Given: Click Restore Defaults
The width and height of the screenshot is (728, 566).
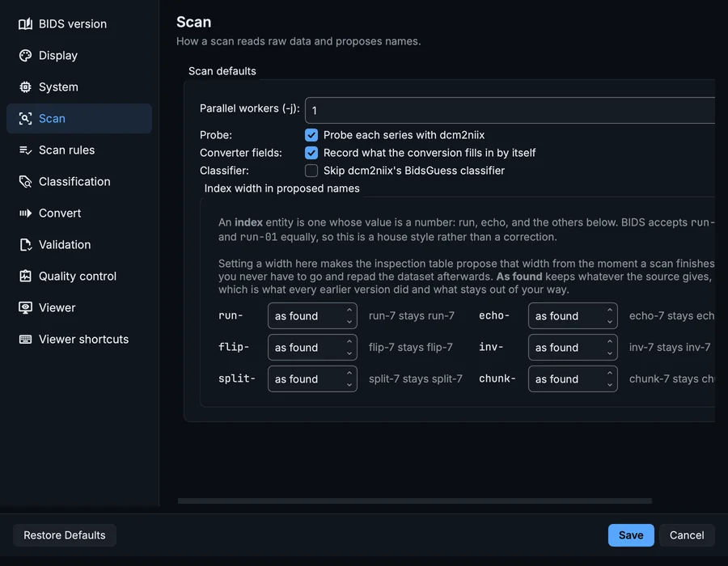Looking at the screenshot, I should coord(65,535).
